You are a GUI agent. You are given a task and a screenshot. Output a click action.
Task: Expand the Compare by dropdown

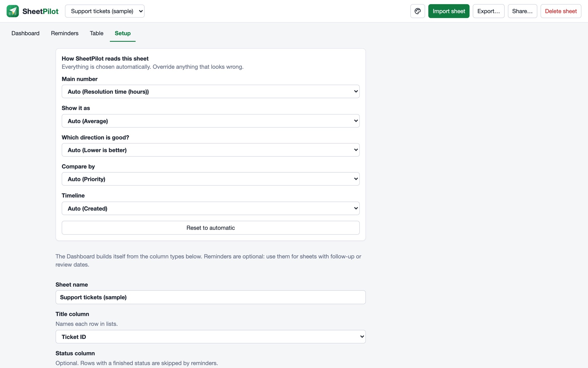tap(211, 179)
